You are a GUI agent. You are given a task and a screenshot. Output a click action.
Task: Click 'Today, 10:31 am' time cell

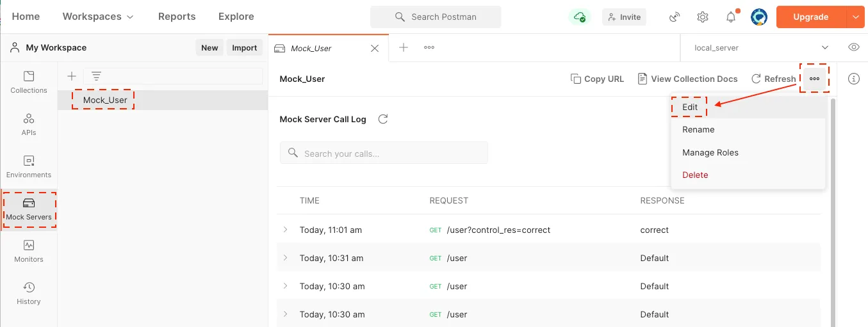331,258
